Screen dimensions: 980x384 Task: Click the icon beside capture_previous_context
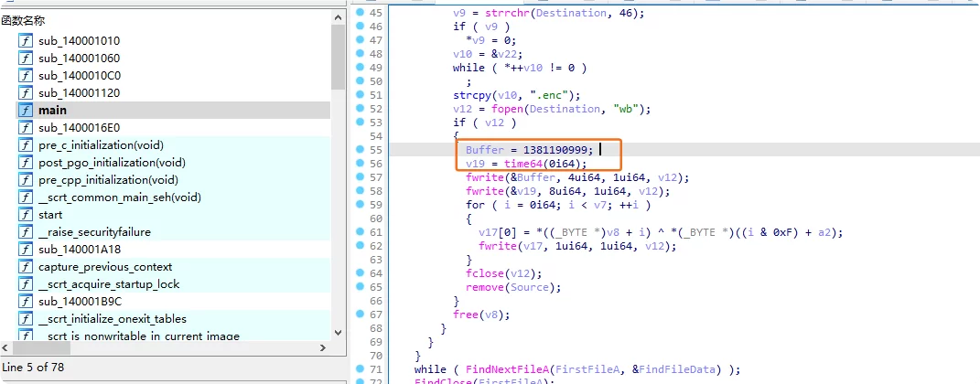(26, 267)
